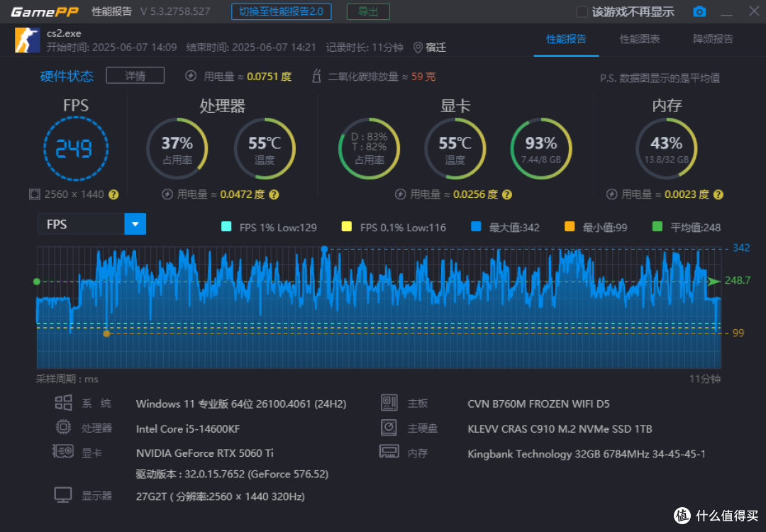Close the GamePP report window
The image size is (766, 532).
click(754, 11)
